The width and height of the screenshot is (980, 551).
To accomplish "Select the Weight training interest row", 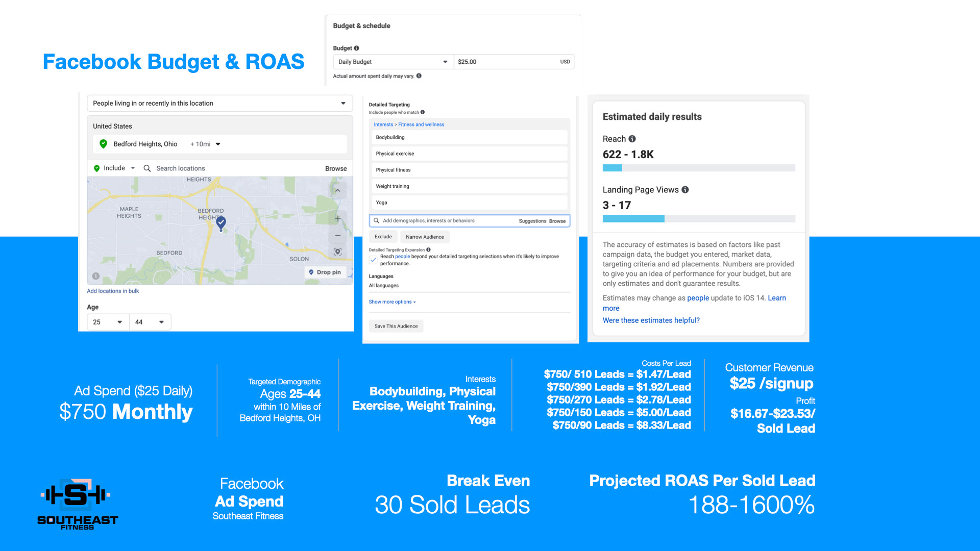I will [x=469, y=186].
